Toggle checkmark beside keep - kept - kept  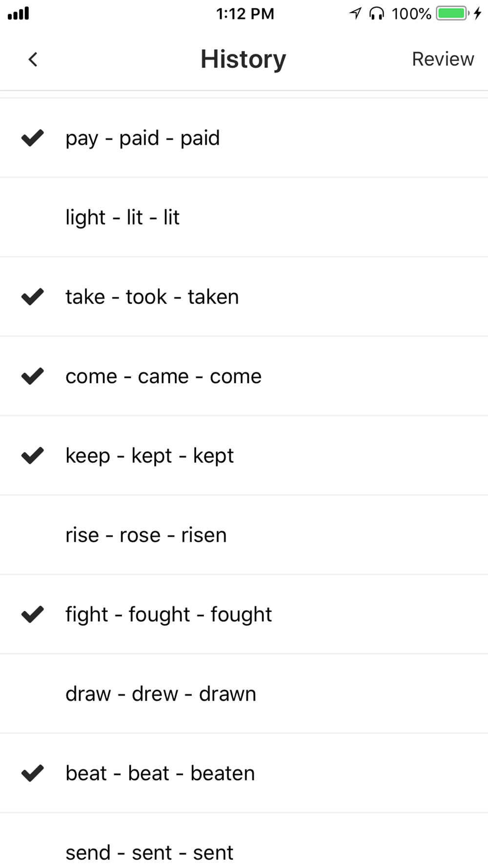point(33,455)
